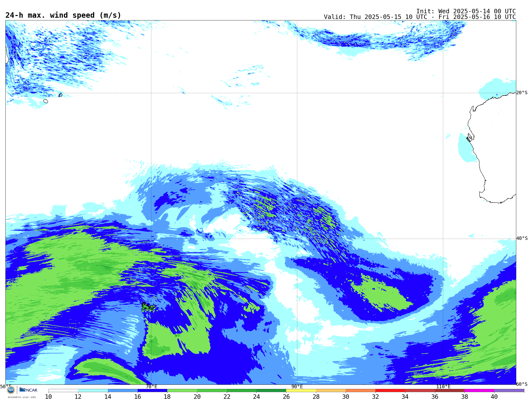Screen dimensions: 532x400
Task: Select the white 10-12 m/s colorbar swatch
Action: [63, 391]
